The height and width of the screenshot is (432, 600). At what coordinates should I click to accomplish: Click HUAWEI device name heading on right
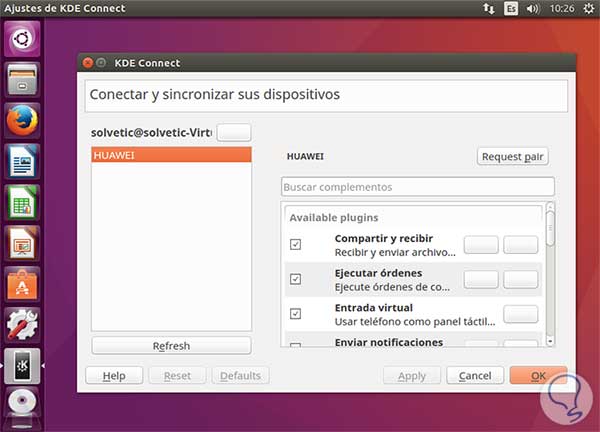tap(305, 156)
